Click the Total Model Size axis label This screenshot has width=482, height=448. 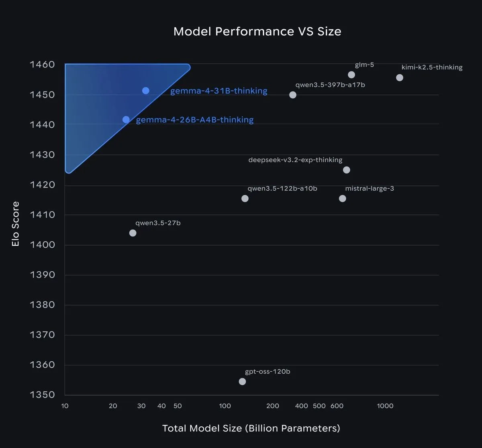[251, 428]
